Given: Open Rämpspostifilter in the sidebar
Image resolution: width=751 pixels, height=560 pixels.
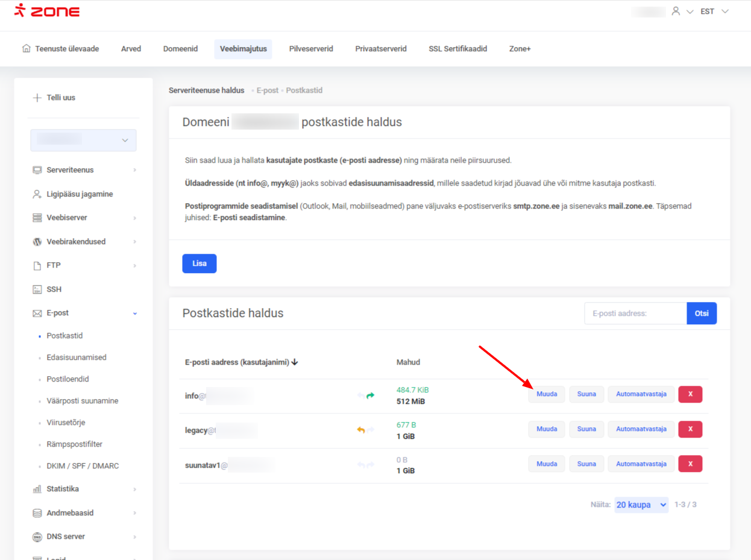Looking at the screenshot, I should 75,444.
